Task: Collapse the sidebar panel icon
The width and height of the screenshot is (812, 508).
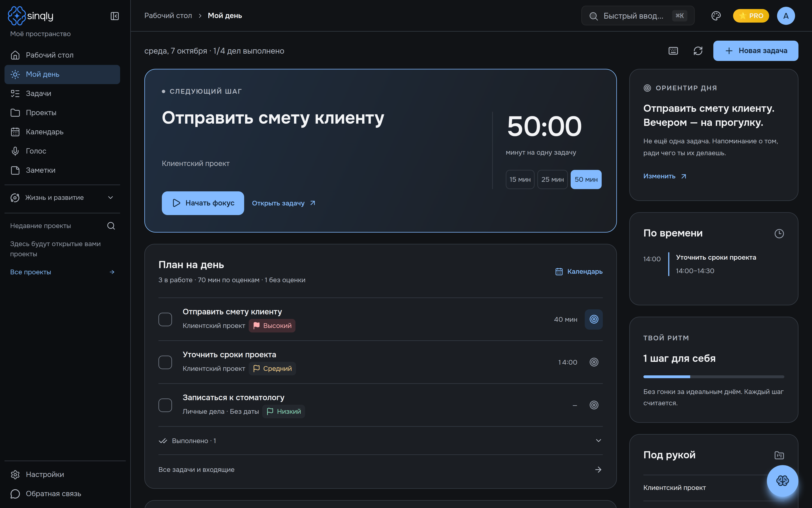Action: point(115,16)
